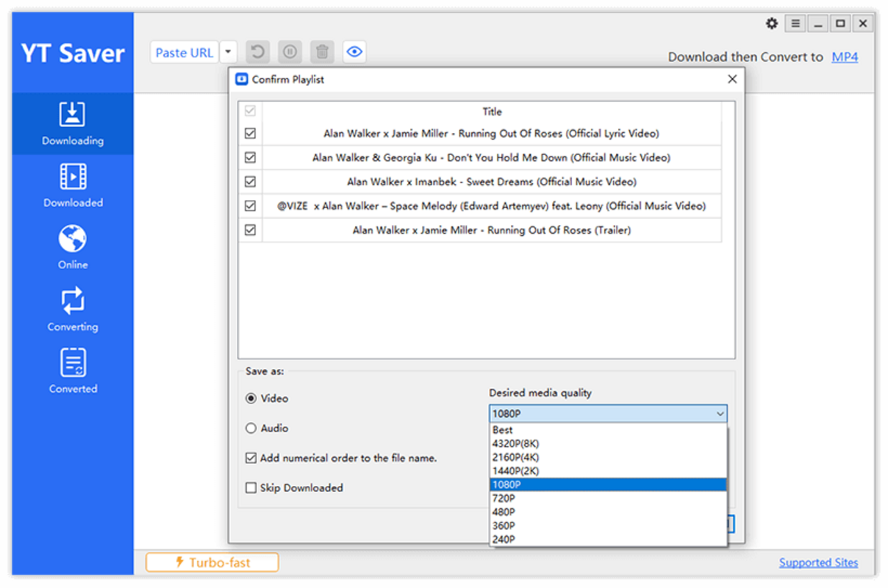
Task: Open the Downloaded section in sidebar
Action: tap(73, 185)
